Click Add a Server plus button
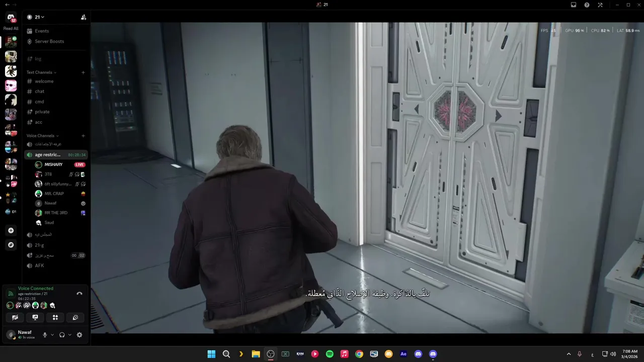 [11, 230]
